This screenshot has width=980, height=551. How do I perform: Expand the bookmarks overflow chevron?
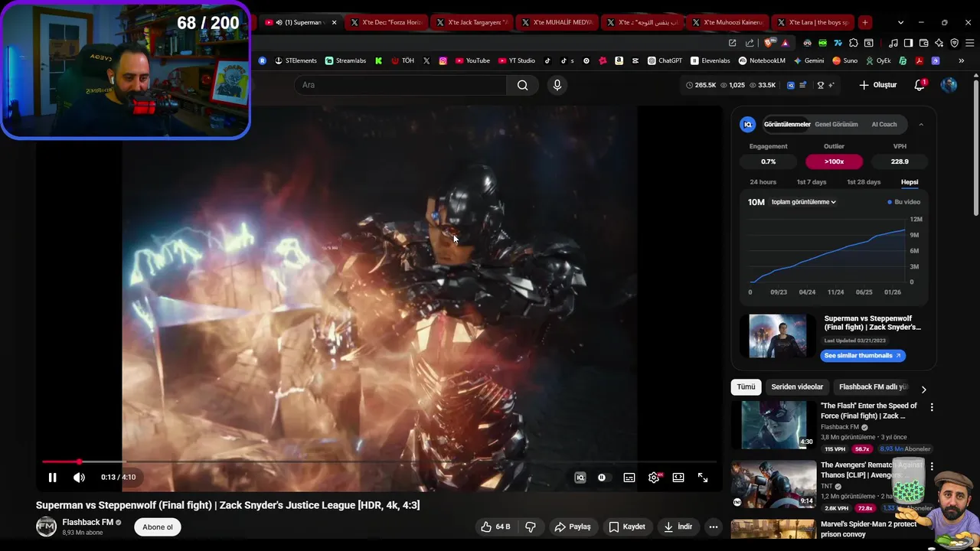[960, 60]
